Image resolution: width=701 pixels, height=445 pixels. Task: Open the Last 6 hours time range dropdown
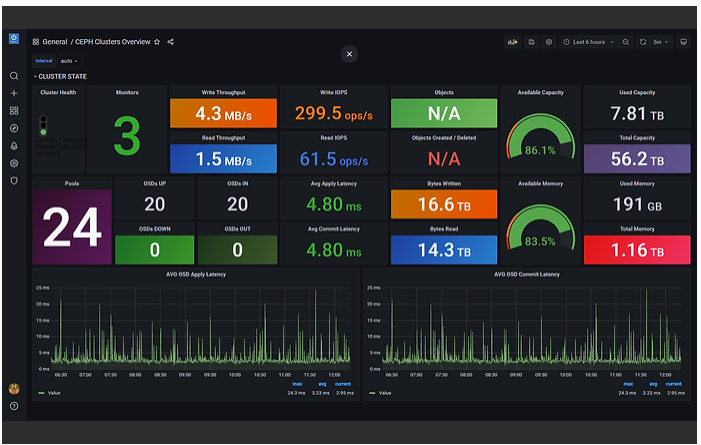click(588, 42)
